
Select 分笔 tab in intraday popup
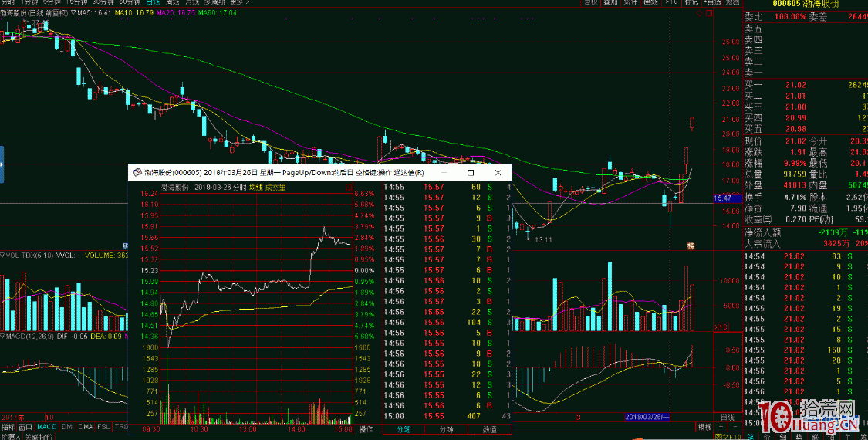click(403, 429)
